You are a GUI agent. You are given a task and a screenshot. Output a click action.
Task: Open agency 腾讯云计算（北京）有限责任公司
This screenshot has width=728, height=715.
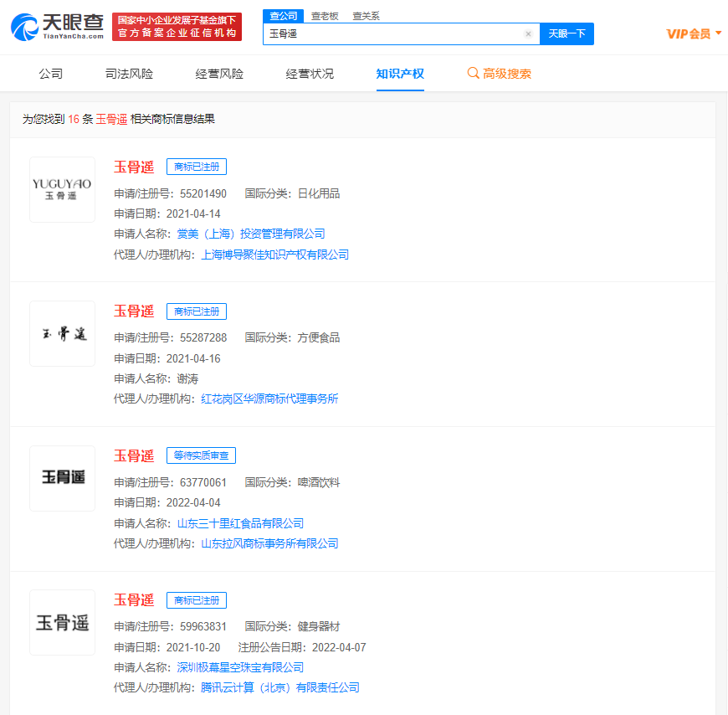pyautogui.click(x=280, y=687)
